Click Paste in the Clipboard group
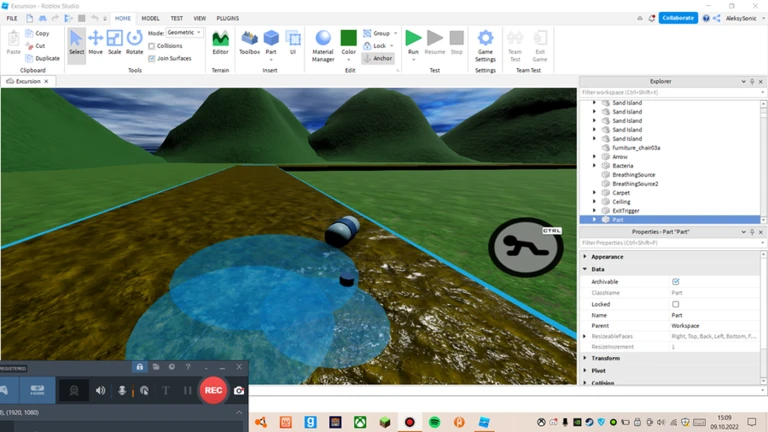The width and height of the screenshot is (768, 432). pos(14,43)
